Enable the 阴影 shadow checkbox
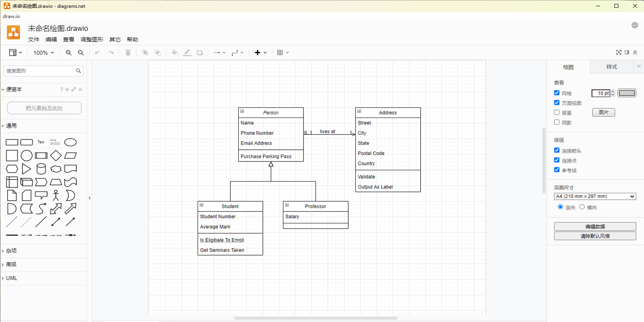This screenshot has height=322, width=644. tap(557, 122)
